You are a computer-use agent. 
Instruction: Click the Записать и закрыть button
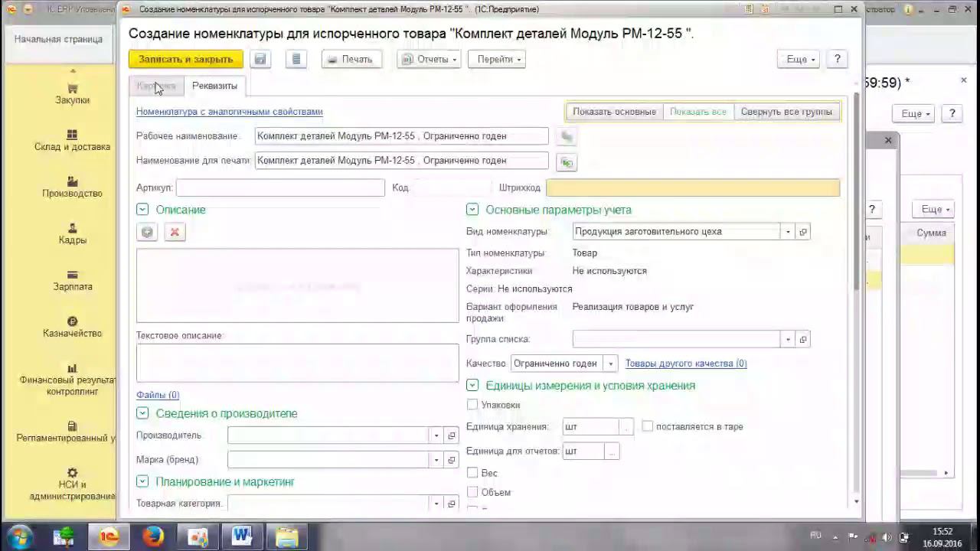click(186, 59)
